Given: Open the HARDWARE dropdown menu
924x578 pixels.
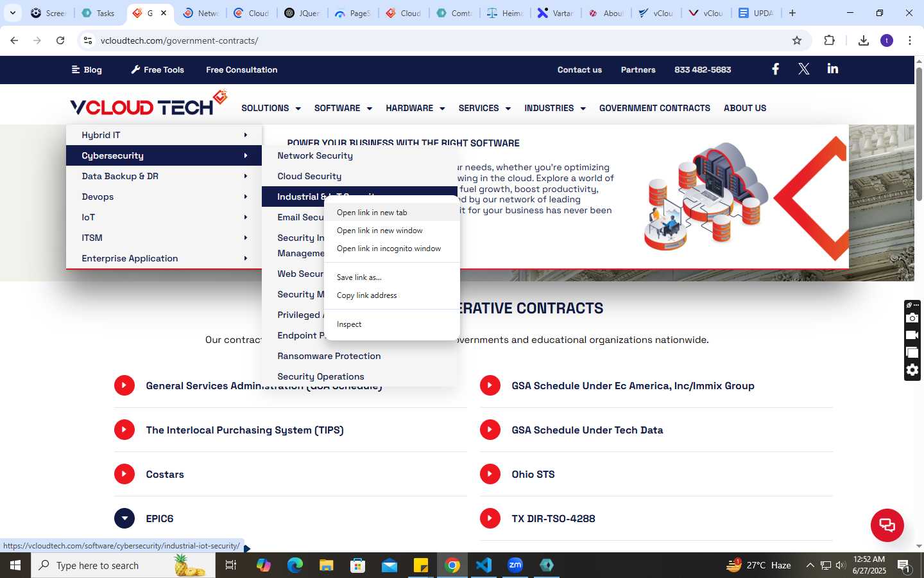Looking at the screenshot, I should point(415,108).
